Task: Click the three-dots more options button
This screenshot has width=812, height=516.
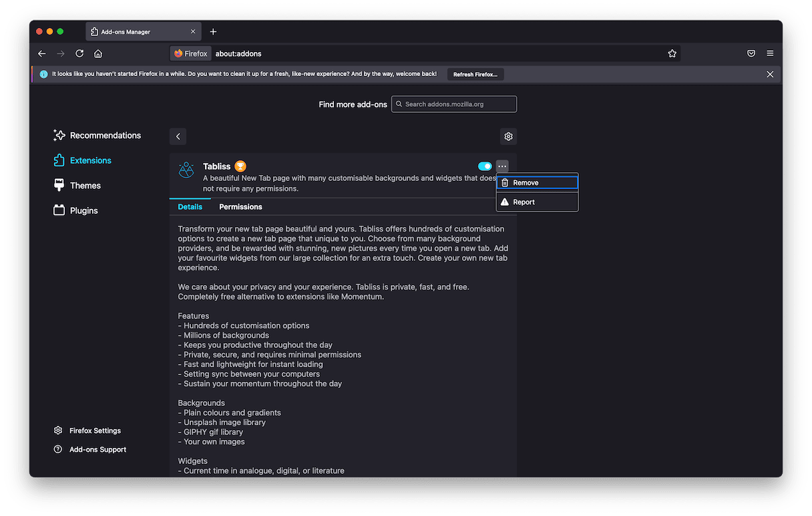Action: click(502, 166)
